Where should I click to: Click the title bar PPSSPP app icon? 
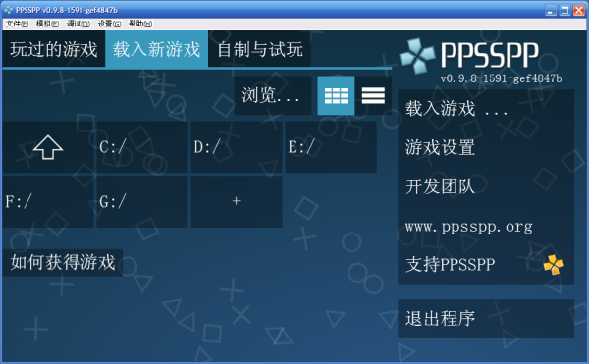tap(8, 10)
